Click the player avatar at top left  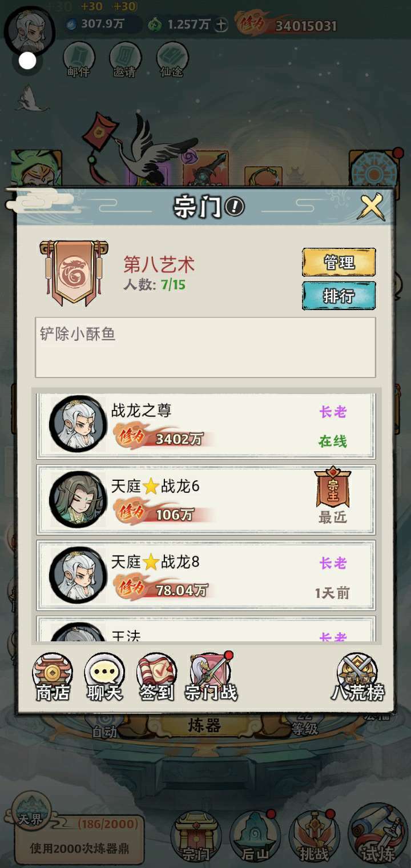(29, 30)
